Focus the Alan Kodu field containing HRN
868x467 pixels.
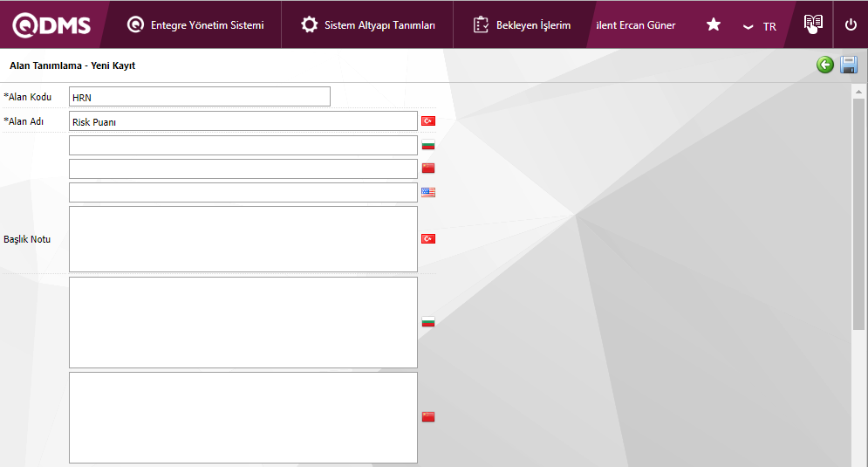(x=199, y=97)
